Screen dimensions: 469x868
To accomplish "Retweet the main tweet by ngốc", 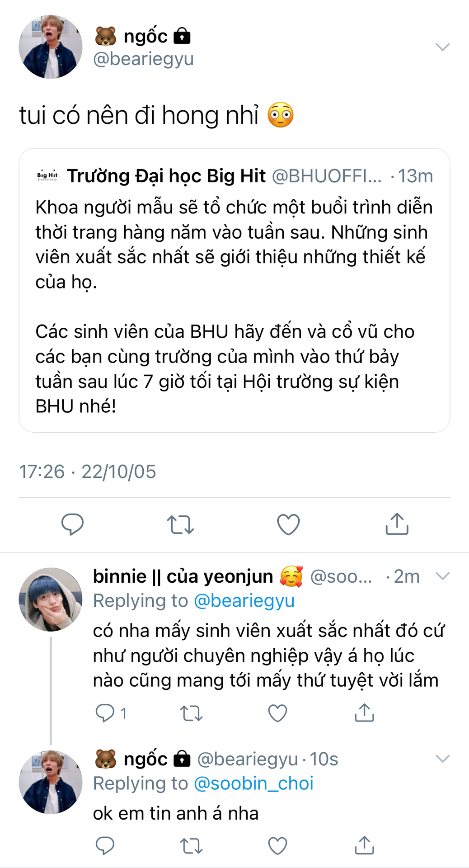I will point(180,524).
